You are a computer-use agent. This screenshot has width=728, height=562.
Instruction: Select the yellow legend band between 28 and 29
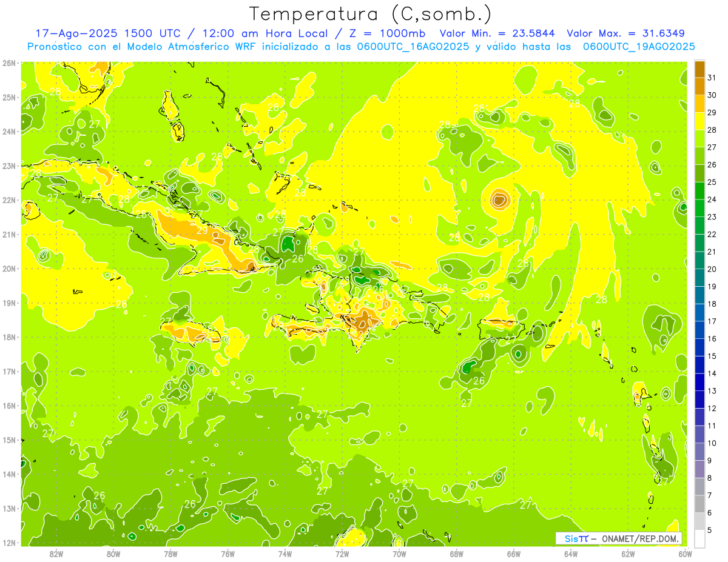click(699, 121)
